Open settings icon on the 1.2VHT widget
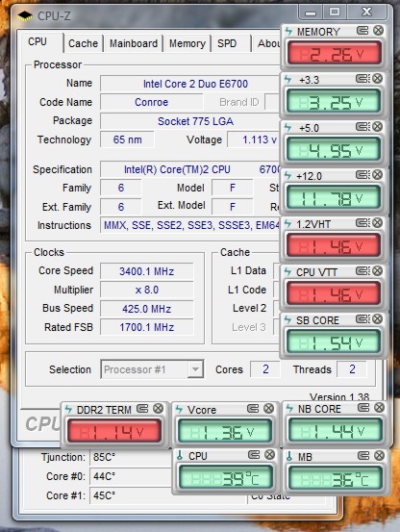Viewport: 400px width, 532px height. pos(362,223)
